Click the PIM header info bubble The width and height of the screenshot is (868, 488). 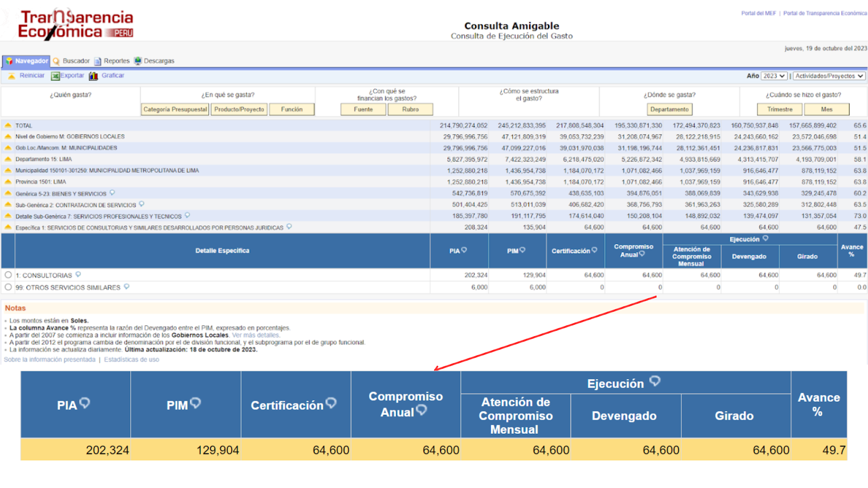pyautogui.click(x=522, y=250)
